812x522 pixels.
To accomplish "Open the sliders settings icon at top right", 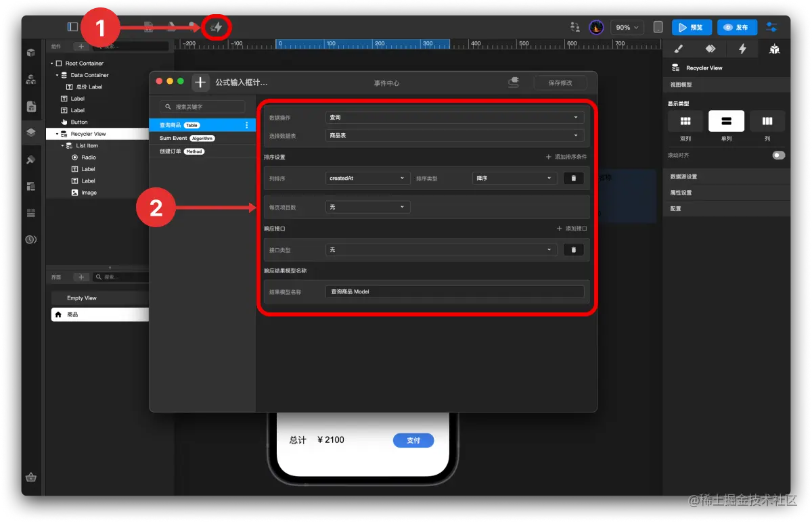I will tap(771, 27).
